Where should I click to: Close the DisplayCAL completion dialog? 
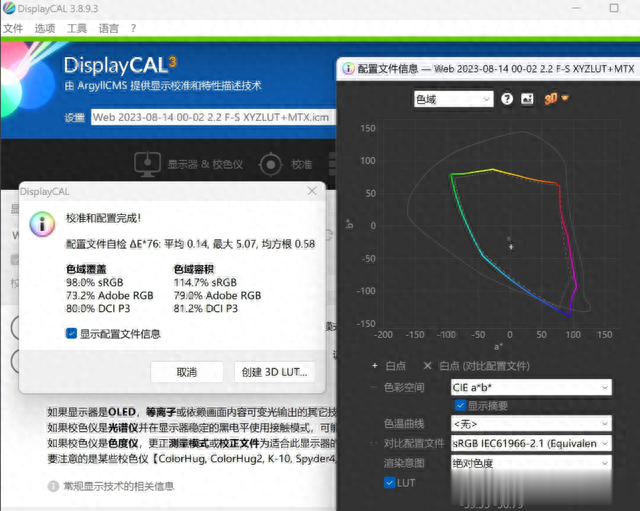[312, 191]
